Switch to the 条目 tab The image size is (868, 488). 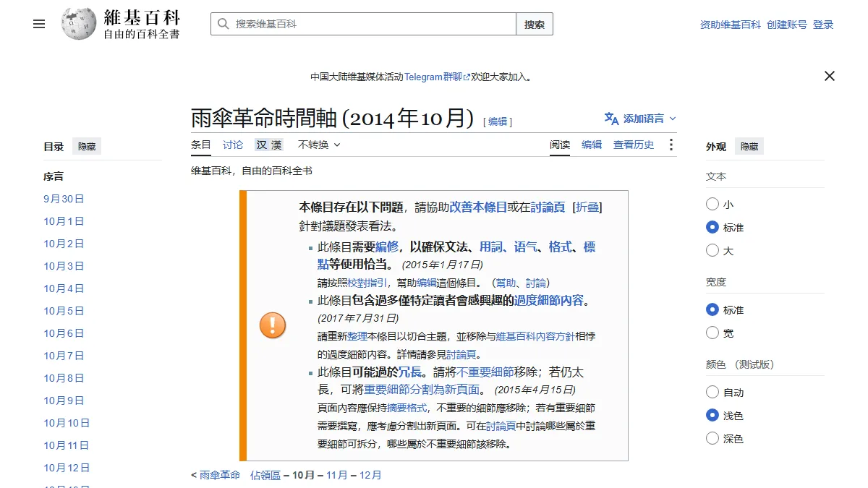coord(201,145)
